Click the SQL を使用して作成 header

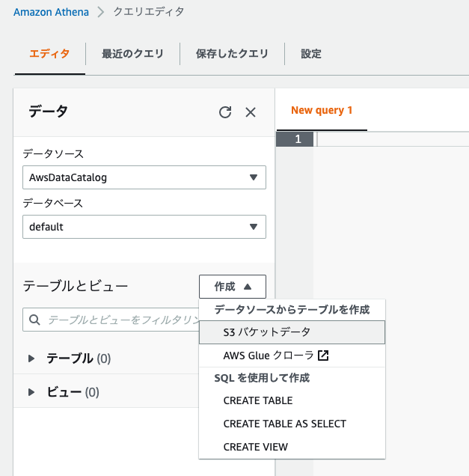(262, 378)
